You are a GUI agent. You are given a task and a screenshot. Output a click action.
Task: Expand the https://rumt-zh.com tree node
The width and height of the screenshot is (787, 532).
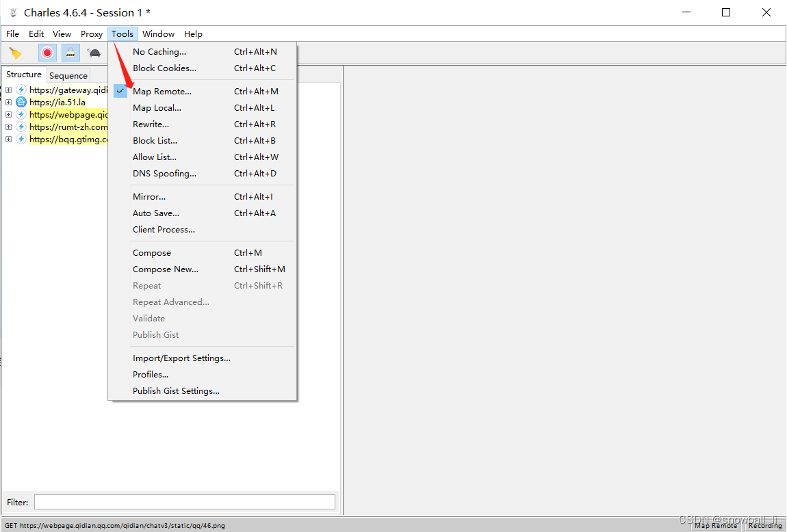[8, 127]
